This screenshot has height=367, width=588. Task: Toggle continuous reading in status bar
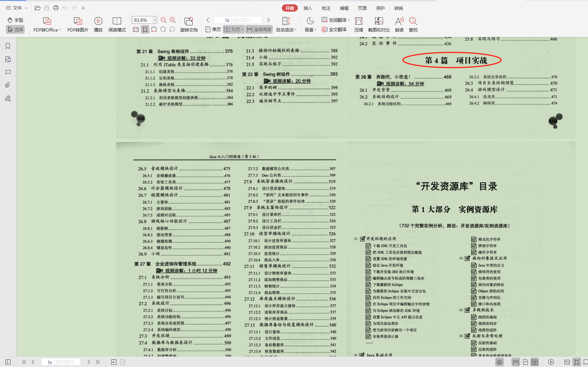[515, 362]
